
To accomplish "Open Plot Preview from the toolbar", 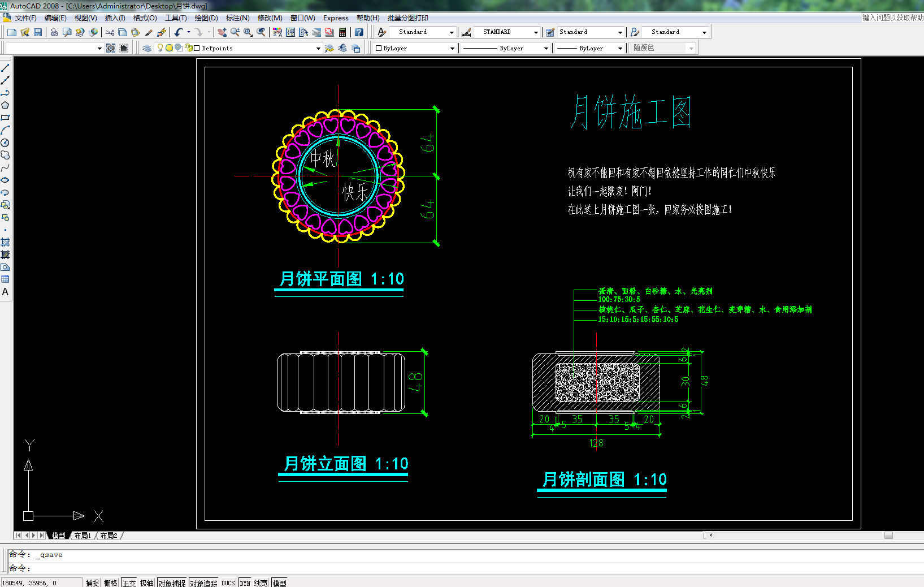I will click(67, 32).
